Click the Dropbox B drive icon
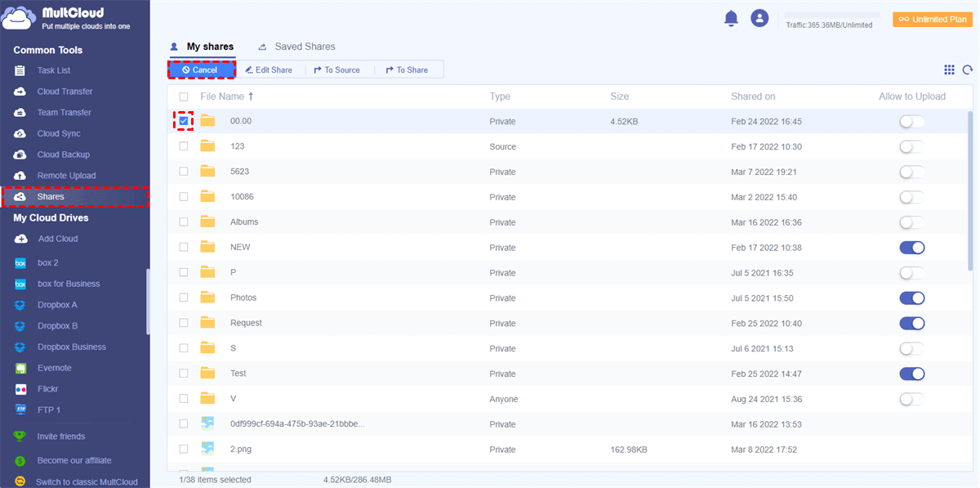This screenshot has height=488, width=980. [20, 326]
